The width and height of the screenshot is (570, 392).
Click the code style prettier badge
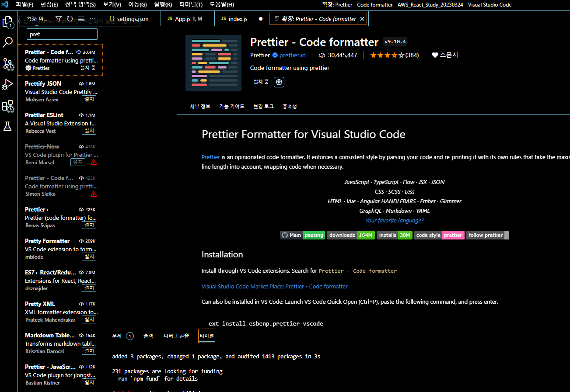[x=439, y=235]
